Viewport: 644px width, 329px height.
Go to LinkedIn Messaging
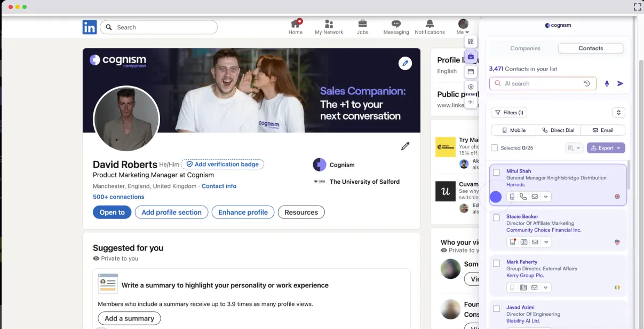pos(396,27)
